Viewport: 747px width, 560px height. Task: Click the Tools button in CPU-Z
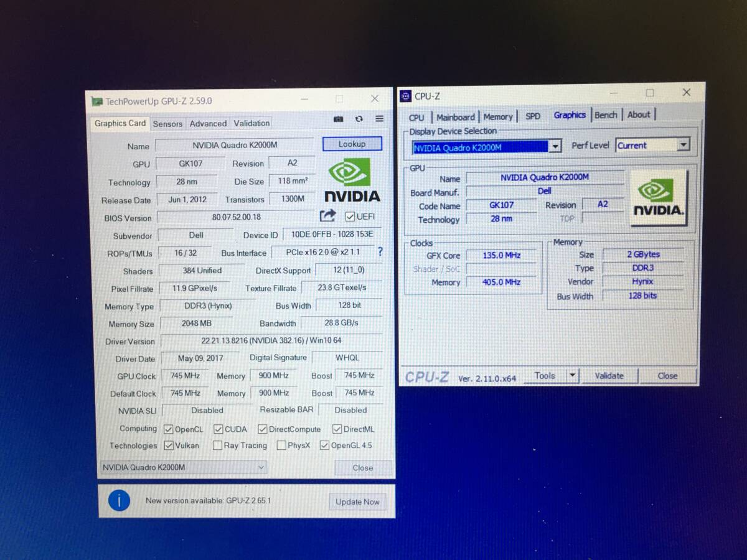pyautogui.click(x=545, y=376)
